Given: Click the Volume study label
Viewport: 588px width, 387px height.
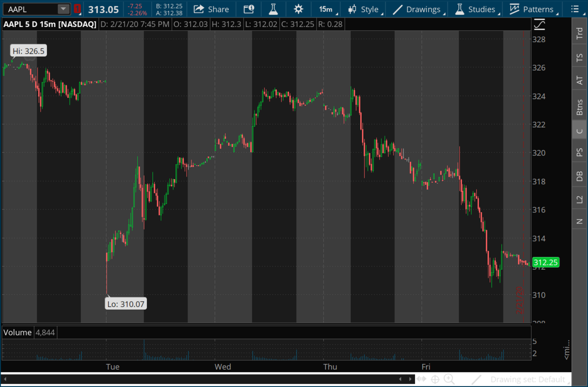Looking at the screenshot, I should (18, 333).
